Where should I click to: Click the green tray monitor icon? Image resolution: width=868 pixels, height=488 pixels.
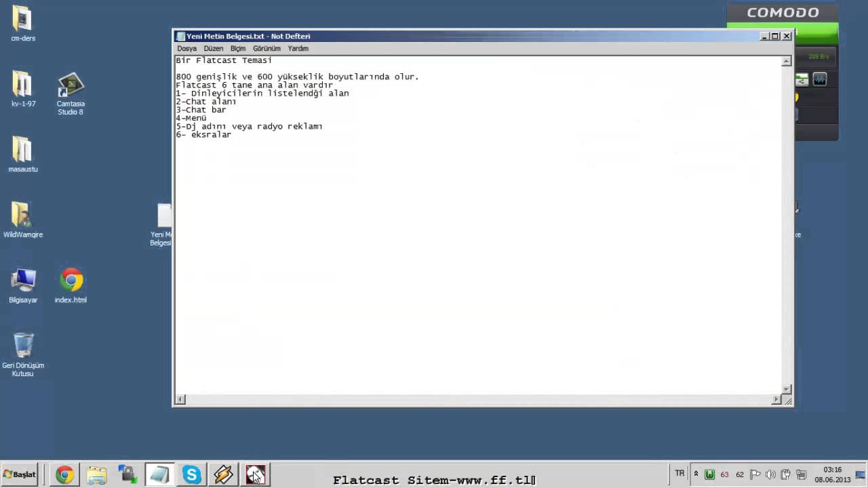(x=709, y=474)
